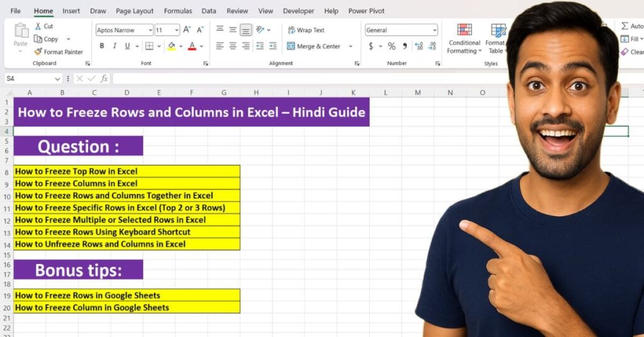Switch to the Review tab
Viewport: 644px width, 337px height.
(237, 11)
